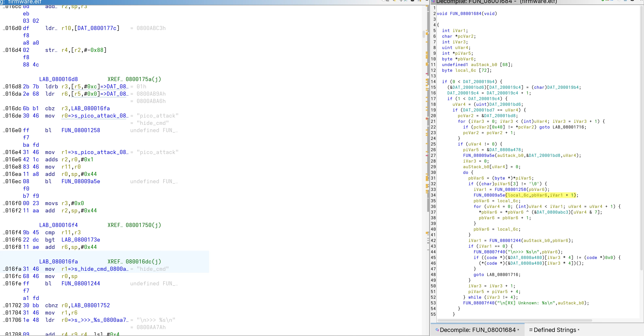Click the listing vertical scrollbar thumb

424,34
